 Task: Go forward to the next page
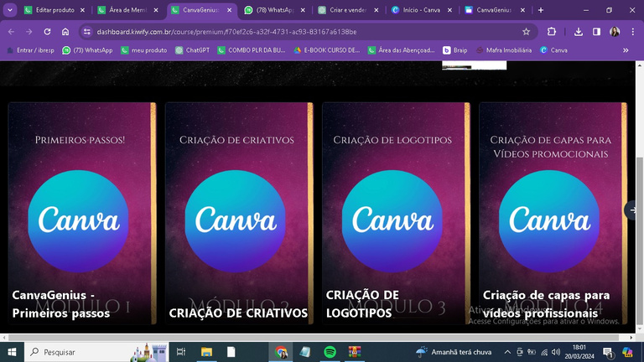29,32
